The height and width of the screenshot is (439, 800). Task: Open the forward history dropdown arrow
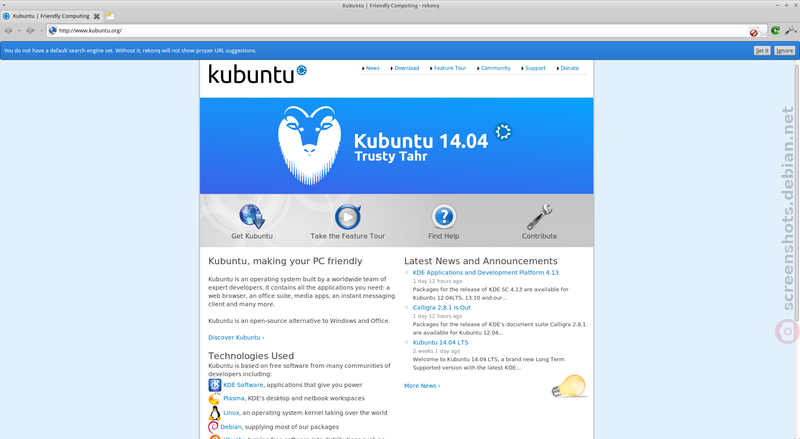click(x=41, y=31)
